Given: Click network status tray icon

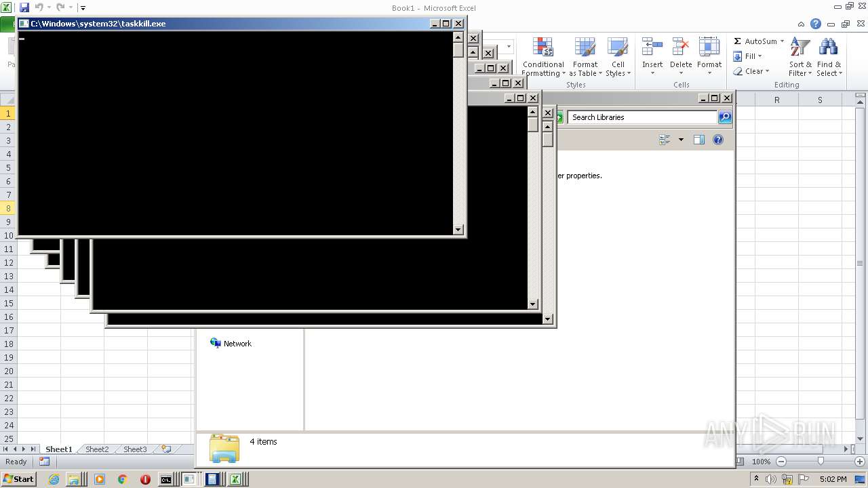Looking at the screenshot, I should point(787,479).
